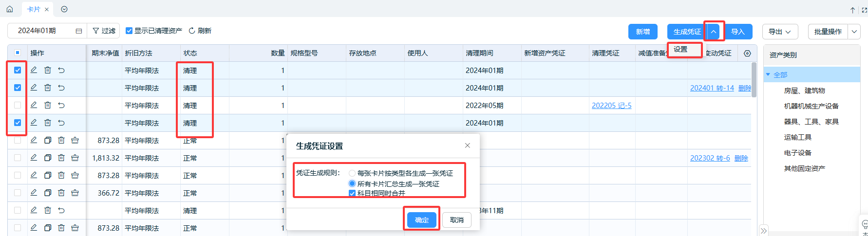Open the column settings gear icon
Viewport: 868px width, 236px height.
click(747, 53)
